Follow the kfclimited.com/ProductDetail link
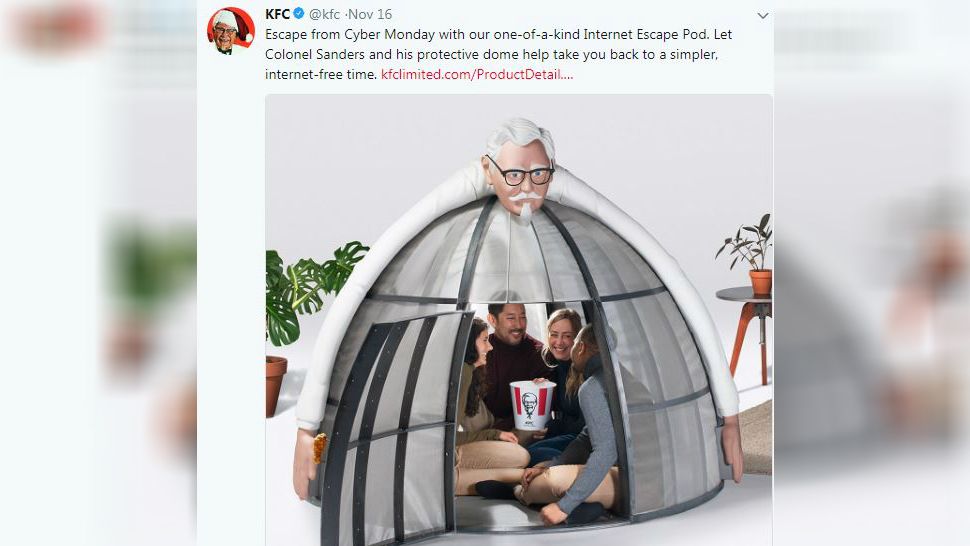The width and height of the screenshot is (970, 546). point(477,74)
